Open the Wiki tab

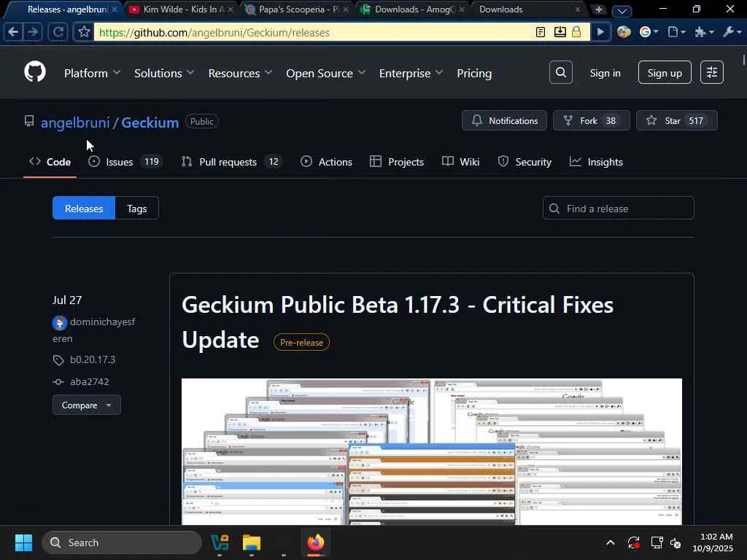point(461,162)
